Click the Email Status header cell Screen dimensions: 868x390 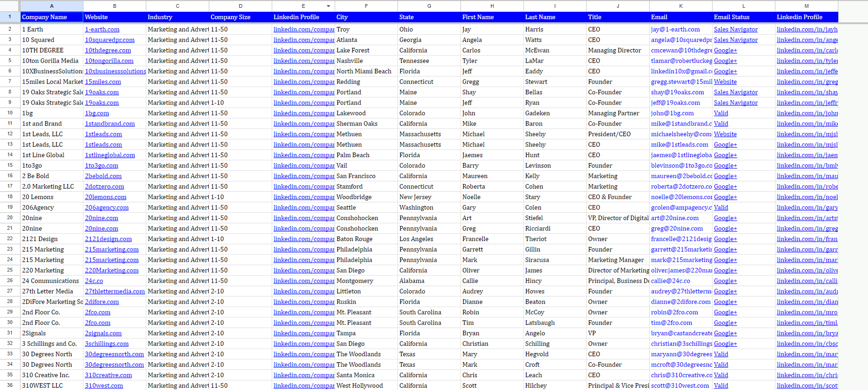[x=744, y=17]
